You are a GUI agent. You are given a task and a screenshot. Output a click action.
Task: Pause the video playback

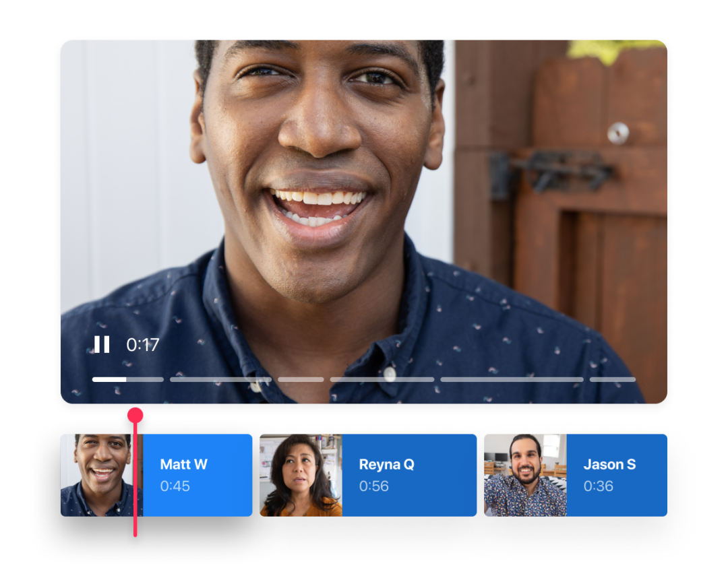pyautogui.click(x=102, y=344)
